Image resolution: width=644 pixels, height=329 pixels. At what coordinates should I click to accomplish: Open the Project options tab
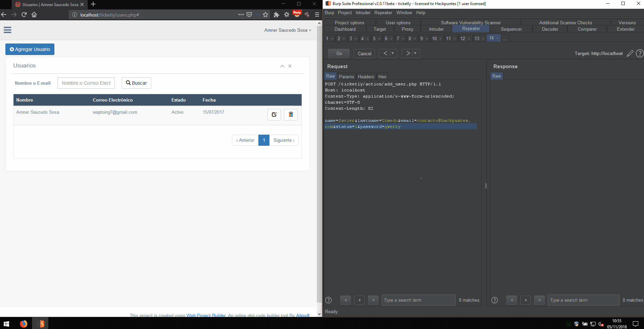pos(350,23)
